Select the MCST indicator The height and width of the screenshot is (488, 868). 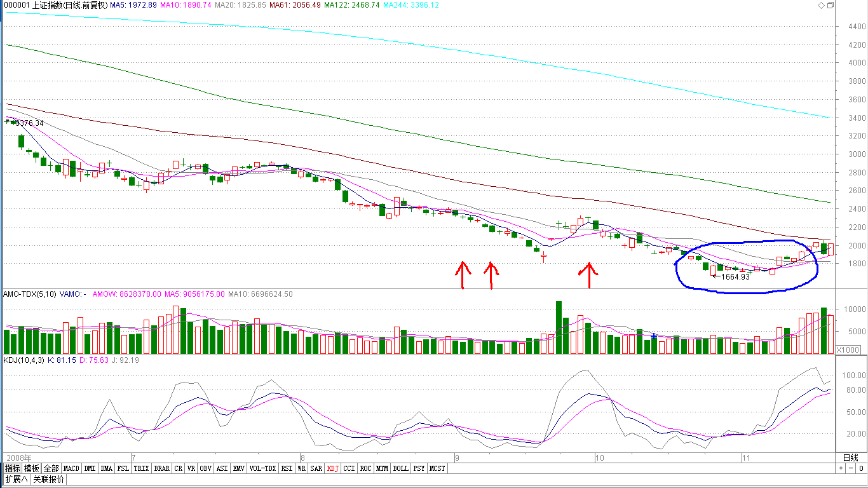(x=437, y=468)
